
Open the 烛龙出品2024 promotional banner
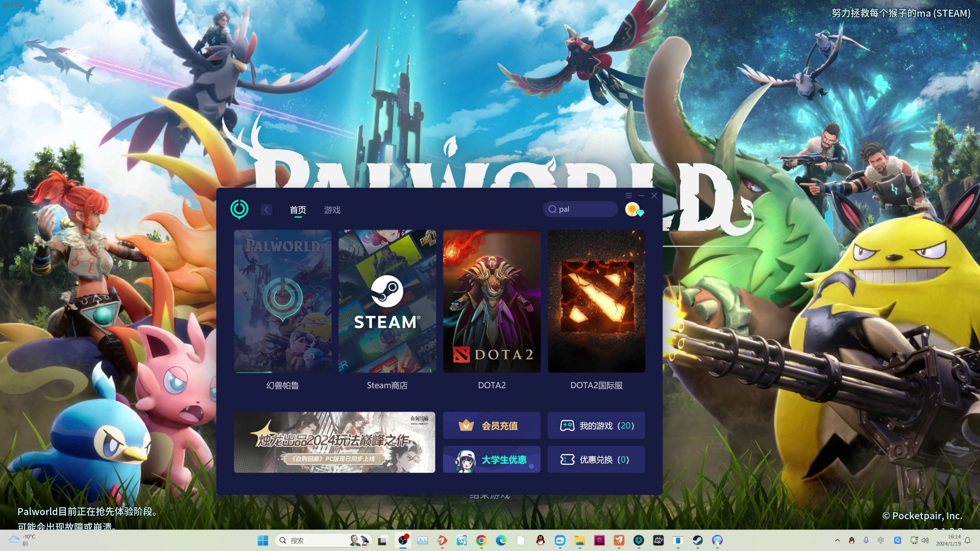pos(335,442)
